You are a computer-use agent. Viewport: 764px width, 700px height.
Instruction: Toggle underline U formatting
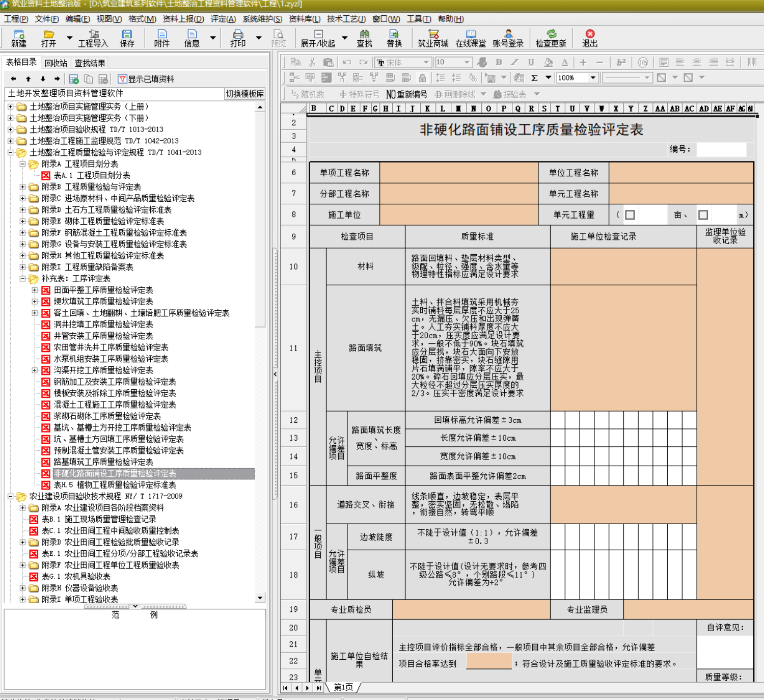(x=531, y=62)
